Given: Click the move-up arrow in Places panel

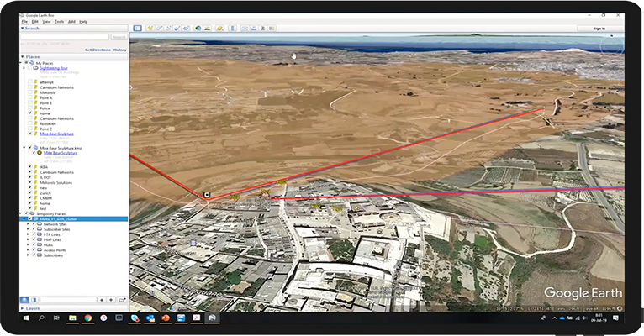Looking at the screenshot, I should (102, 300).
